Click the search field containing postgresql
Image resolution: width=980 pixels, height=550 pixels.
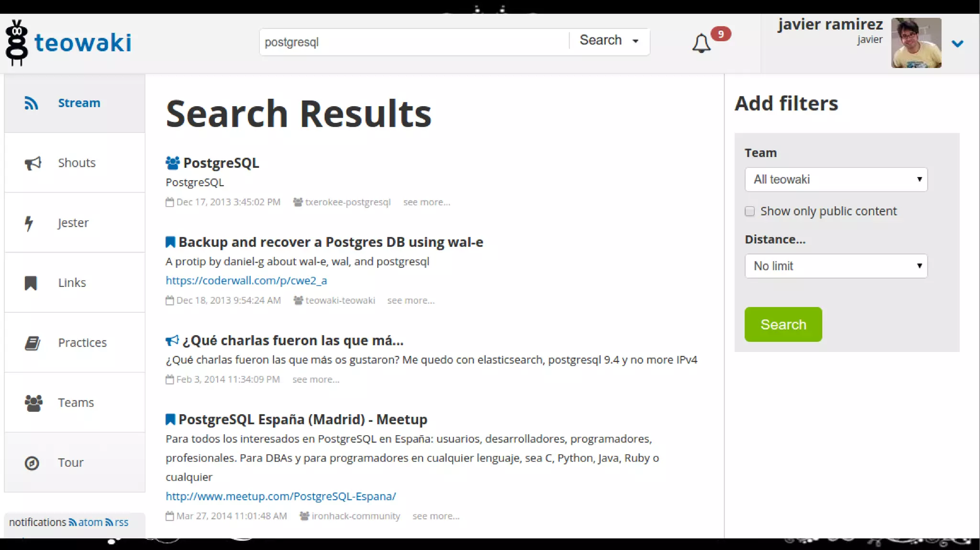[x=414, y=42]
